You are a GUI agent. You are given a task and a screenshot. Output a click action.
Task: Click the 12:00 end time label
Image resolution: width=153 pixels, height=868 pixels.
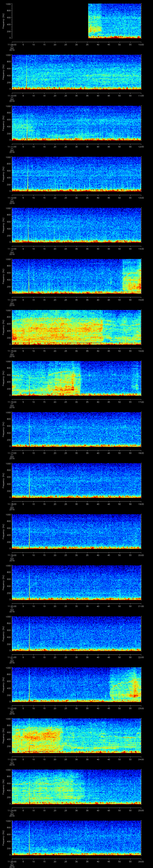141,147
